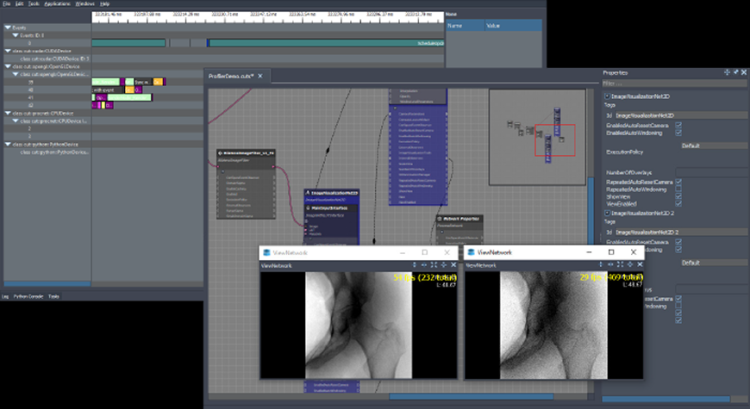Select the AbstractImageFilter node header icon

click(221, 153)
